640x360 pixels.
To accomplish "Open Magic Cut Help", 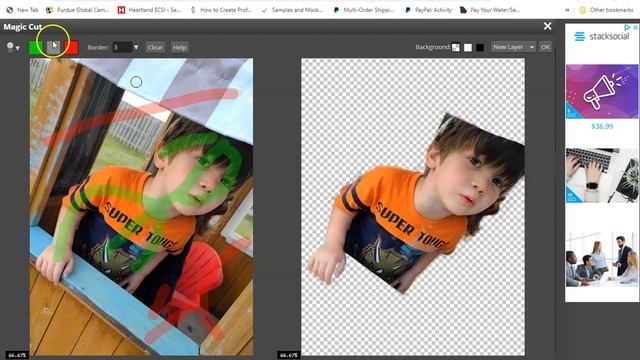I will 180,47.
